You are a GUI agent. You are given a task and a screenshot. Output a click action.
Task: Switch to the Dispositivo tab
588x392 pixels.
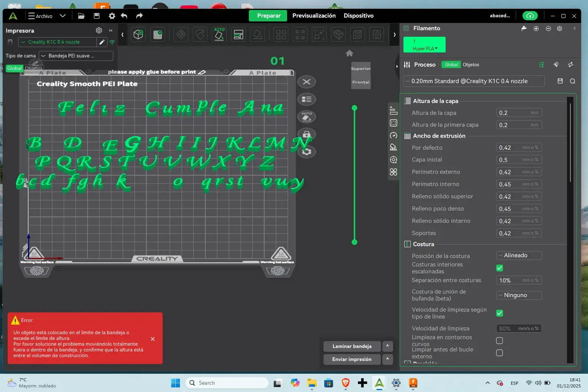tap(359, 16)
